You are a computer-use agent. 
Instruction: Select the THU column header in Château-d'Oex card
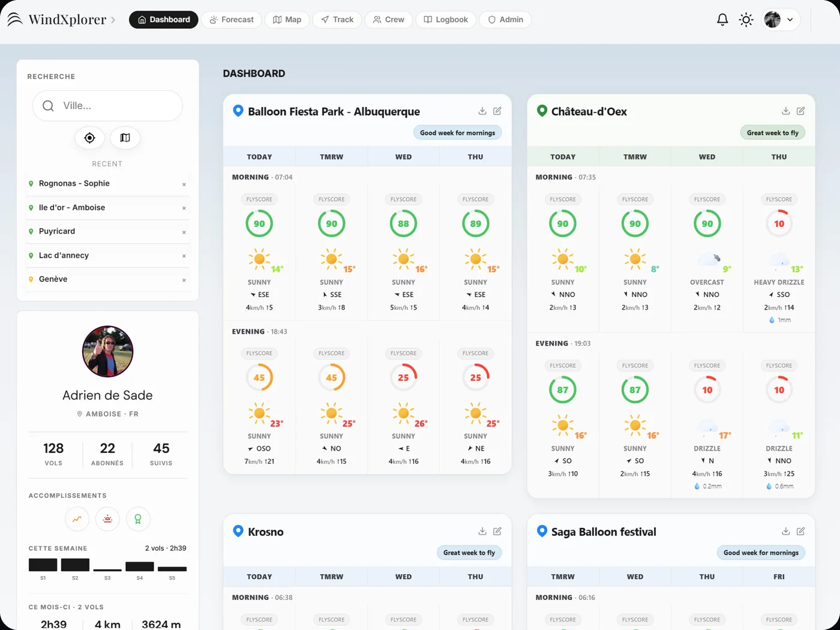pos(779,157)
